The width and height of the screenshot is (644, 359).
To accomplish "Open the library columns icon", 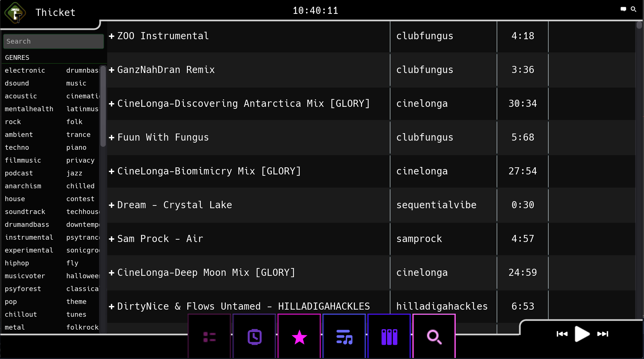I will [x=389, y=336].
